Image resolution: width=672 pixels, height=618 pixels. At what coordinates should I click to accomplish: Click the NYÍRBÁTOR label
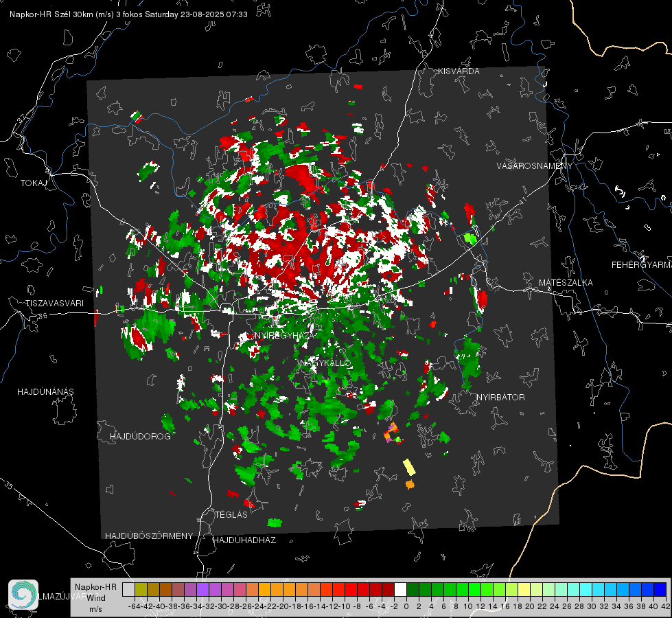500,398
